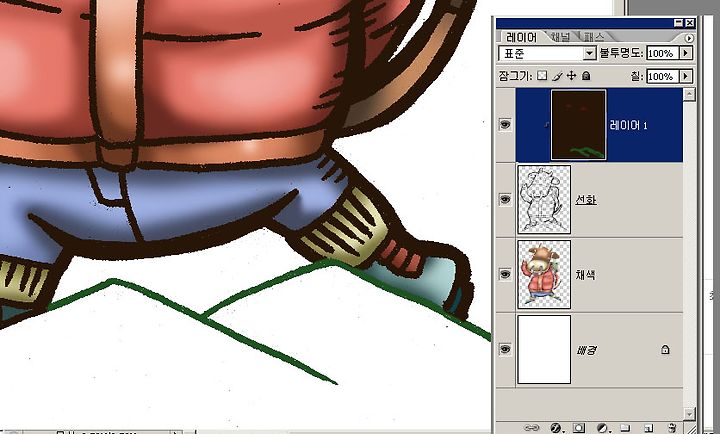Hide the 선화 layer with the eye icon
720x434 pixels.
pyautogui.click(x=506, y=199)
